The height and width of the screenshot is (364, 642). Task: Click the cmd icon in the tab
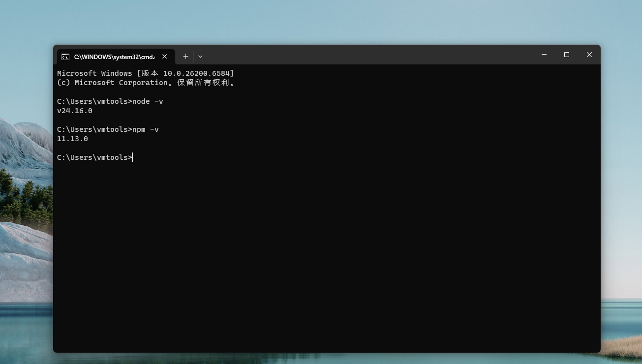(x=65, y=57)
